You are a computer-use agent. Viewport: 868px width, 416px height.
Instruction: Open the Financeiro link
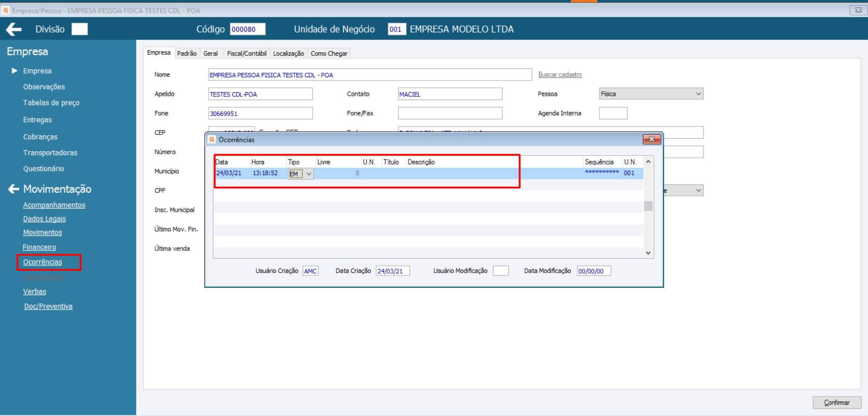(x=40, y=247)
